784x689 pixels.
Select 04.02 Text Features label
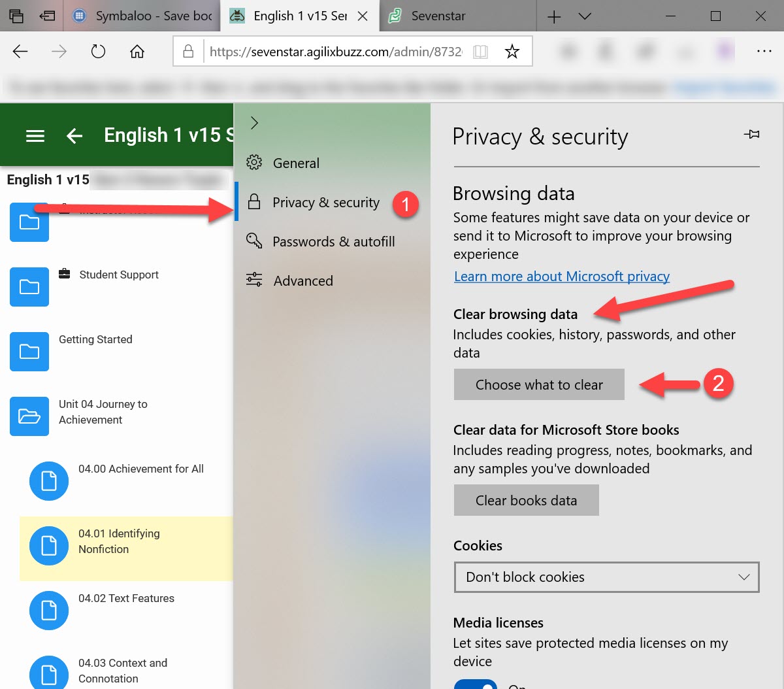click(126, 598)
